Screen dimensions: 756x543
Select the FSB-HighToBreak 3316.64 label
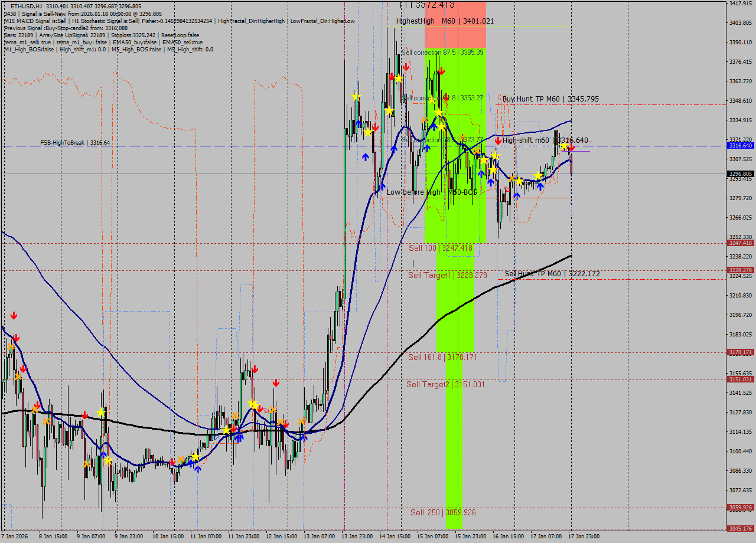pyautogui.click(x=69, y=143)
